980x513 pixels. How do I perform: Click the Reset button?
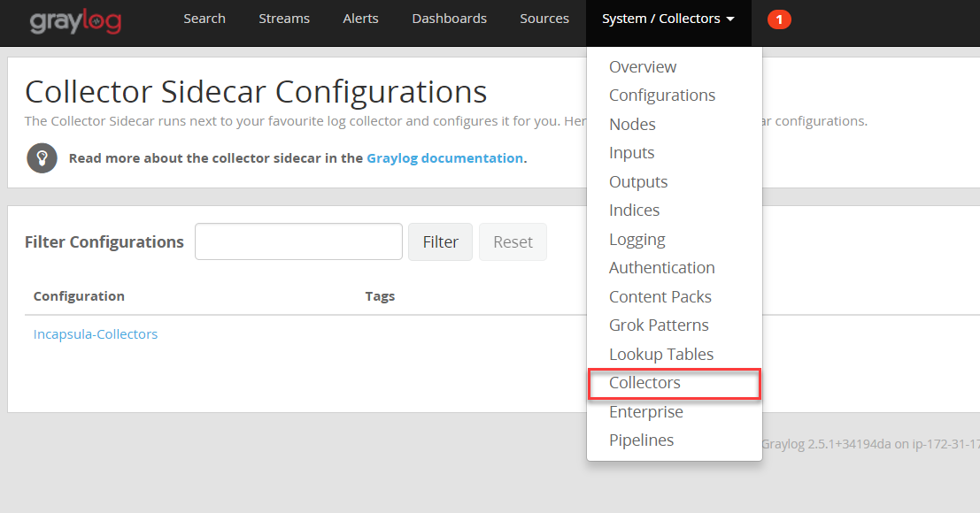click(x=513, y=241)
